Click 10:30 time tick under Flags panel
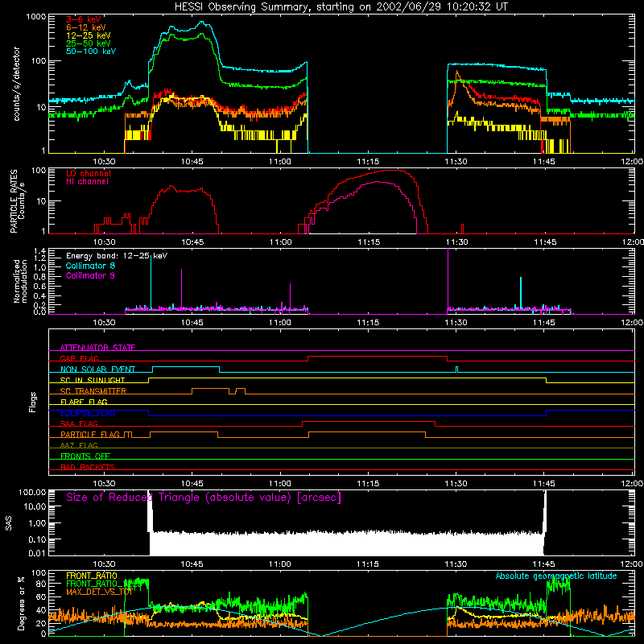The height and width of the screenshot is (644, 644). click(x=105, y=484)
